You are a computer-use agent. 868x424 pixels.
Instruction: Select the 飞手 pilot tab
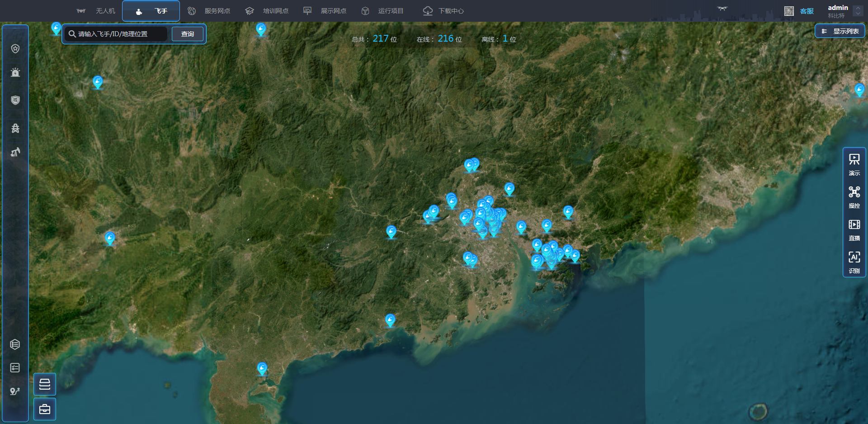pyautogui.click(x=151, y=11)
